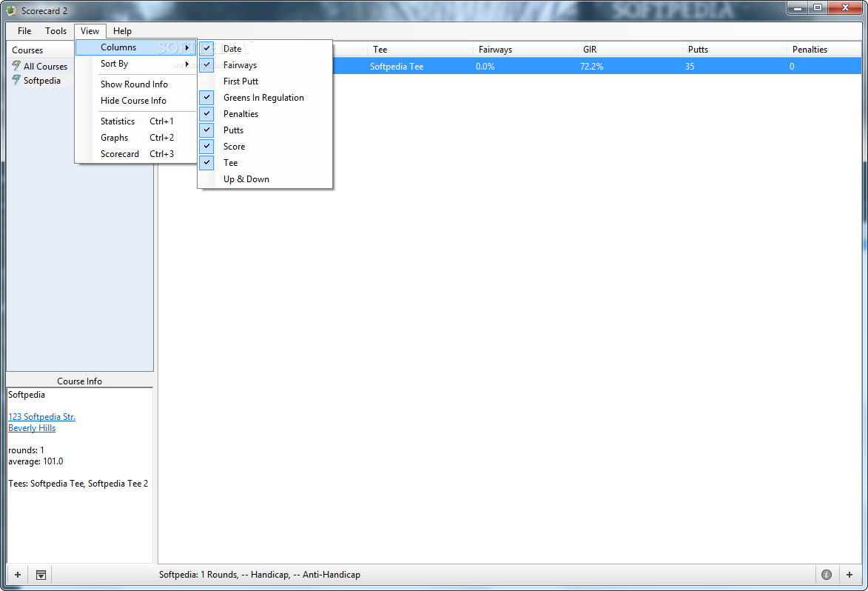868x591 pixels.
Task: Click the average: 101.0 text
Action: 36,461
